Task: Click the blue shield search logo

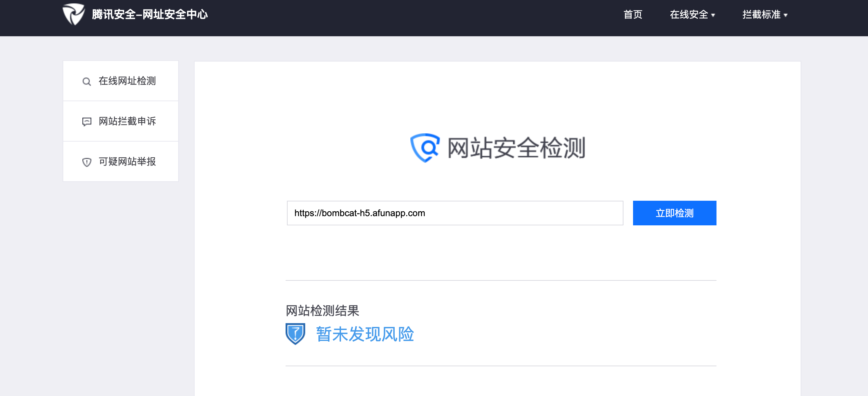Action: (425, 148)
